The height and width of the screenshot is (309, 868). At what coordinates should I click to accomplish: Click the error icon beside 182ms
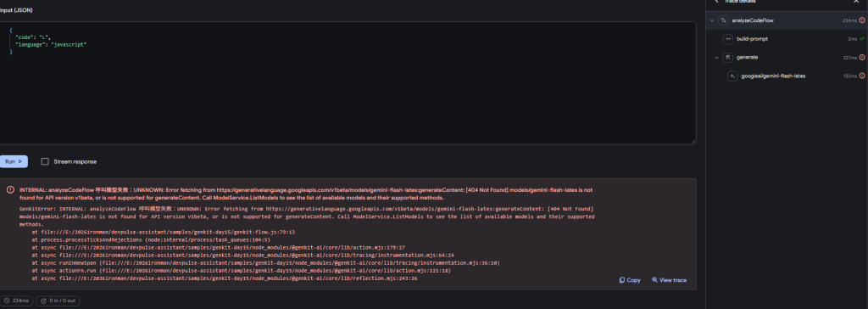[x=862, y=76]
